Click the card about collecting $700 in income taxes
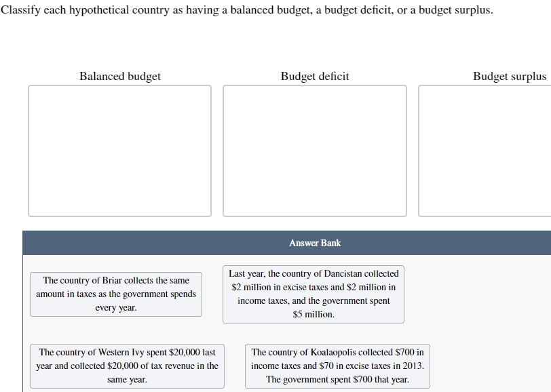 [337, 366]
